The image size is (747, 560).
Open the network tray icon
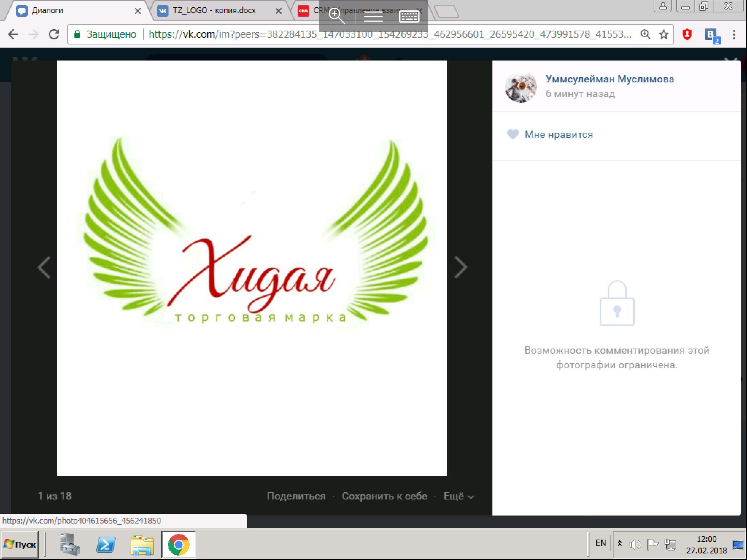670,545
